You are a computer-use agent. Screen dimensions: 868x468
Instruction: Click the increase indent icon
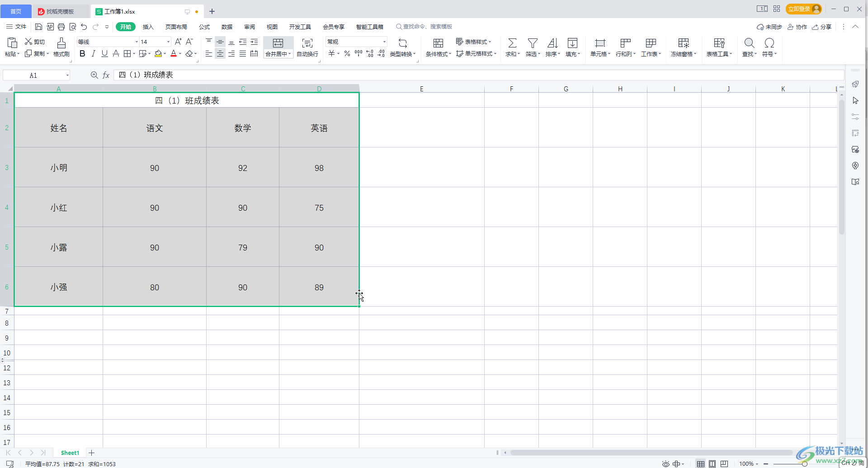tap(254, 42)
